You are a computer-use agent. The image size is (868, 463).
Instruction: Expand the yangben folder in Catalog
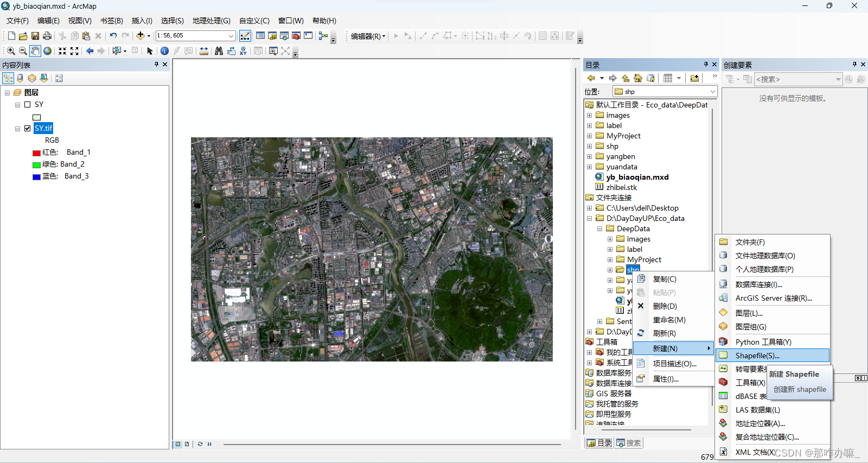pyautogui.click(x=589, y=157)
